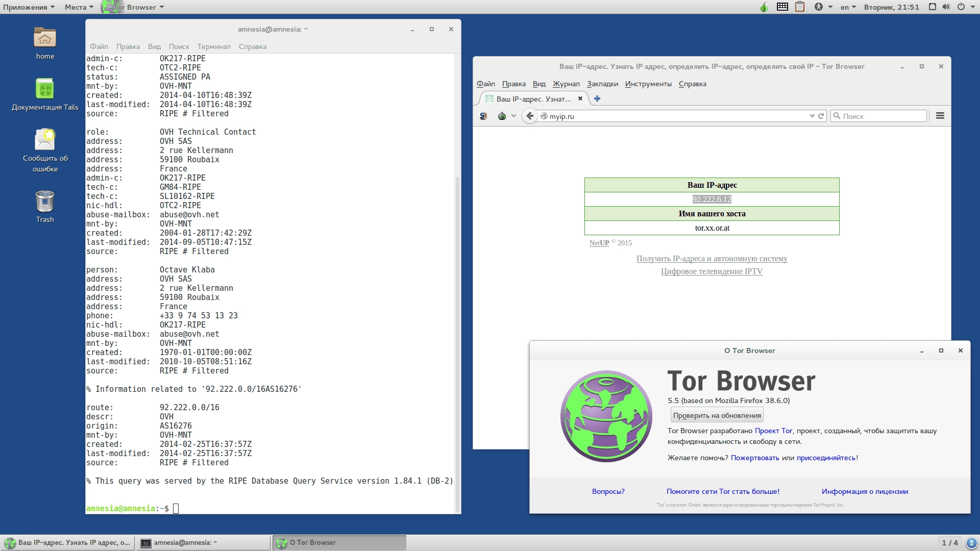Open browser Журнал menu

click(x=566, y=84)
